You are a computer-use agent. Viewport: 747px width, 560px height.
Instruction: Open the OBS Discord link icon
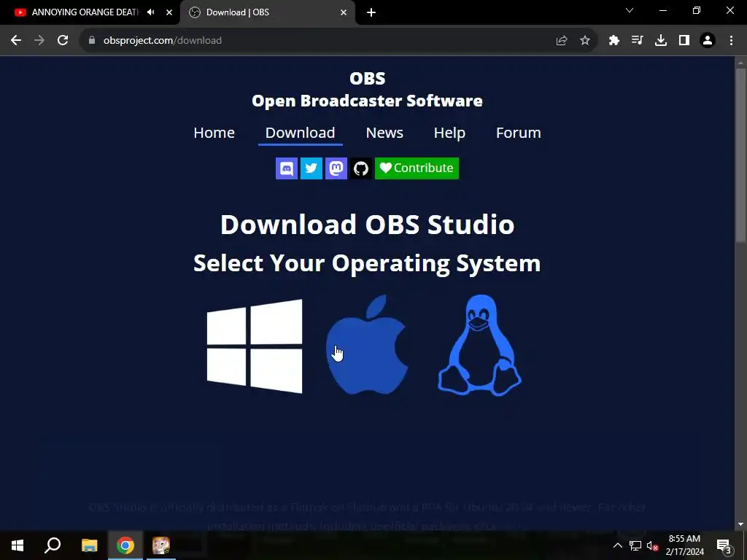tap(286, 168)
